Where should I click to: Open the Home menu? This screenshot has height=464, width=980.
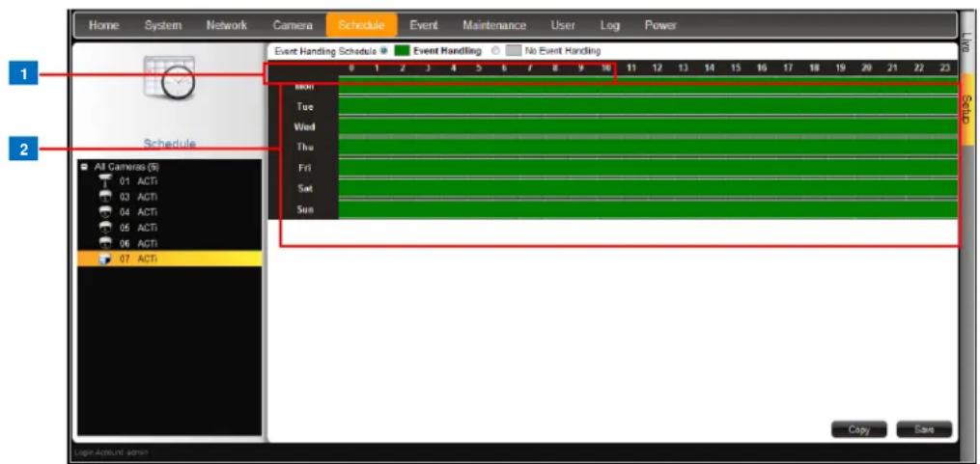coord(103,26)
